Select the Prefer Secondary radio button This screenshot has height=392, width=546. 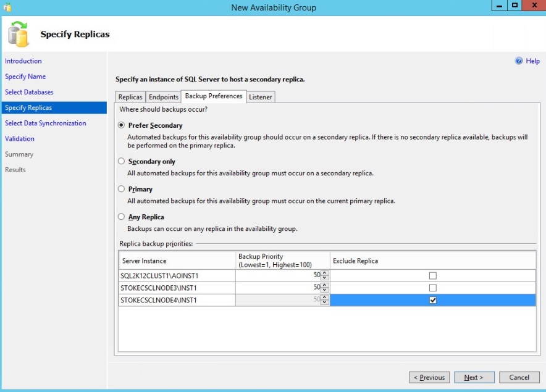click(x=122, y=125)
